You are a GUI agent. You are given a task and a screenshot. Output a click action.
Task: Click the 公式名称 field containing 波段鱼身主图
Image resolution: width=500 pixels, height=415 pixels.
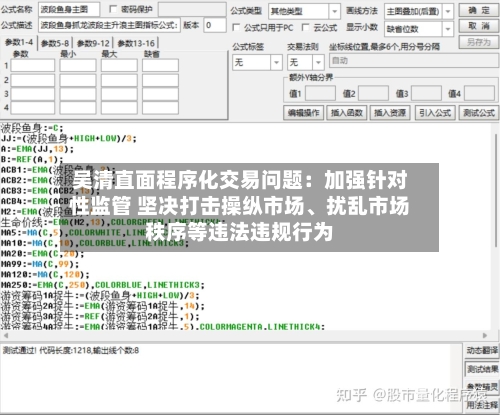coord(69,10)
